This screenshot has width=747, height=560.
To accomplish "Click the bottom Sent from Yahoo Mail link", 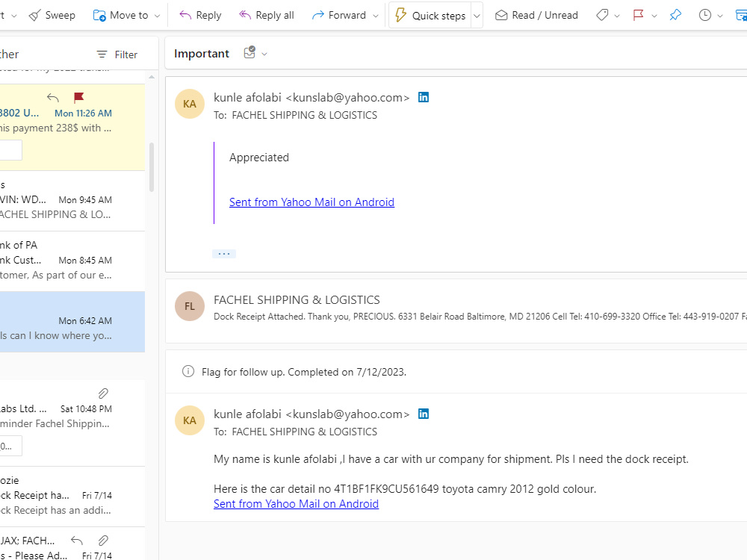I will point(296,504).
